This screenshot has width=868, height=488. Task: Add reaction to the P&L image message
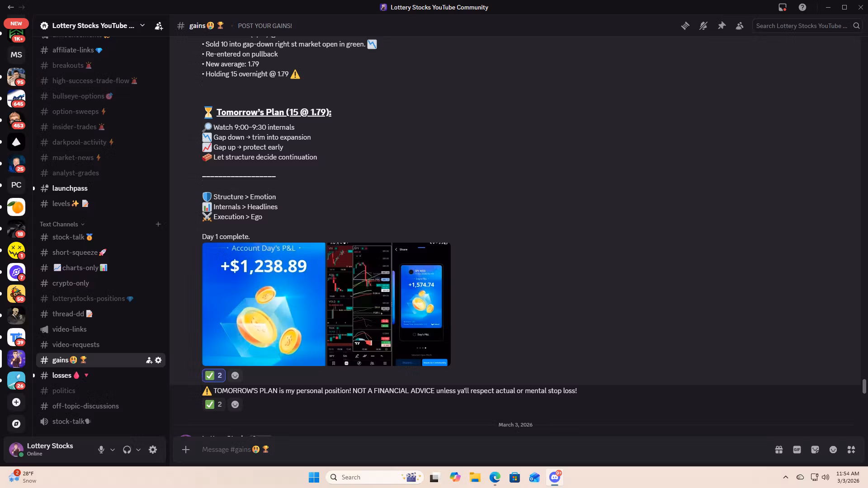point(235,375)
